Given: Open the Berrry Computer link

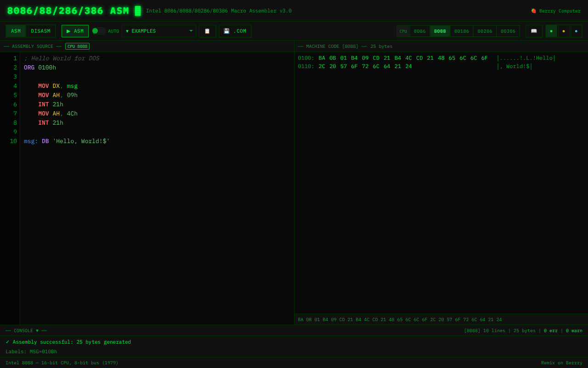Looking at the screenshot, I should click(556, 11).
